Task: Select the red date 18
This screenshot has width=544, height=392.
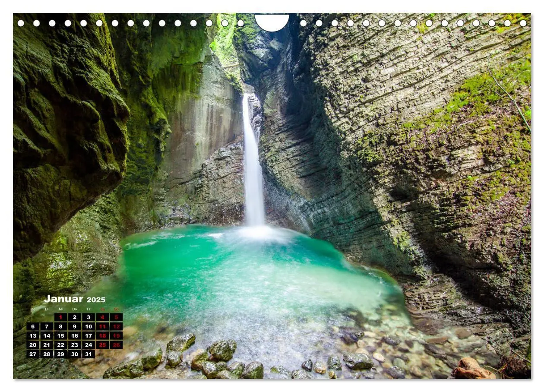Action: click(x=102, y=335)
